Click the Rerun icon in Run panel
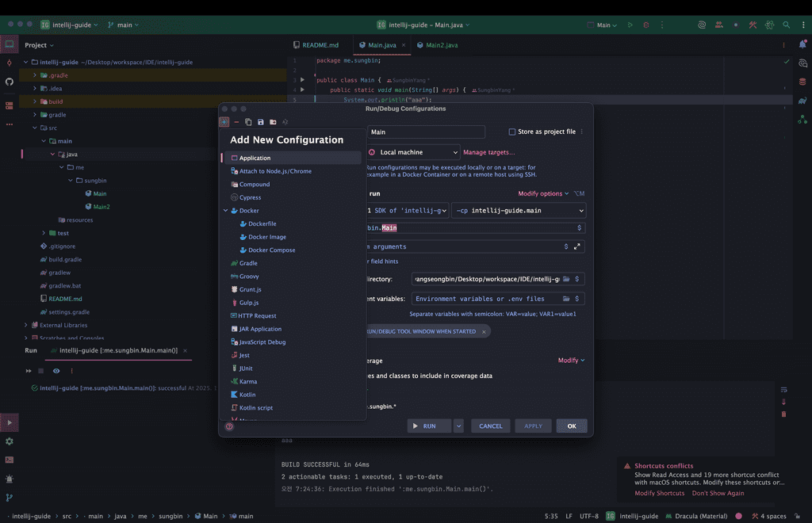812x523 pixels. (29, 371)
